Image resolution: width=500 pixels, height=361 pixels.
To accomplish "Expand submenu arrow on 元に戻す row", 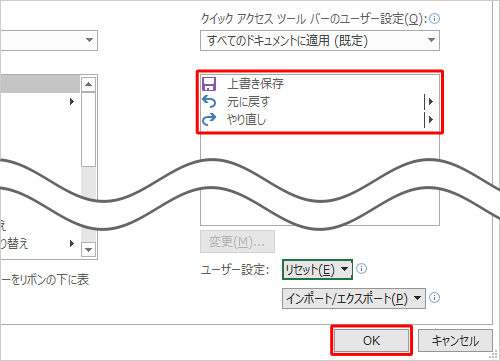I will tap(431, 101).
